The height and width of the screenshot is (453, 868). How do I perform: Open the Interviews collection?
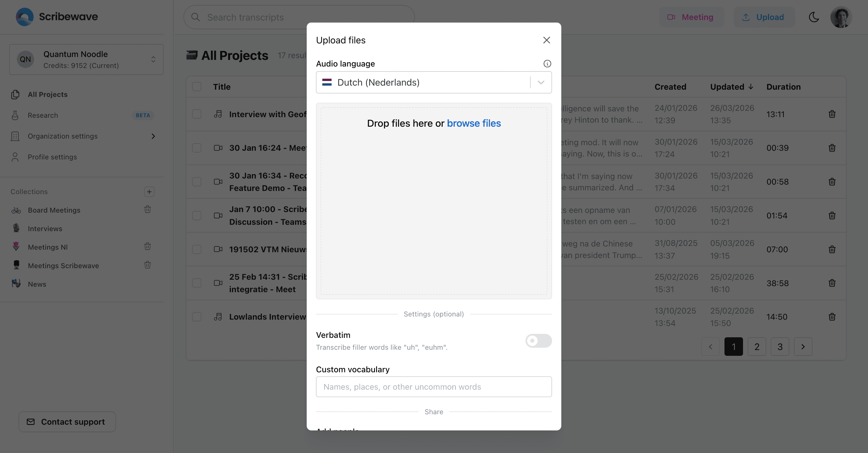click(x=45, y=228)
